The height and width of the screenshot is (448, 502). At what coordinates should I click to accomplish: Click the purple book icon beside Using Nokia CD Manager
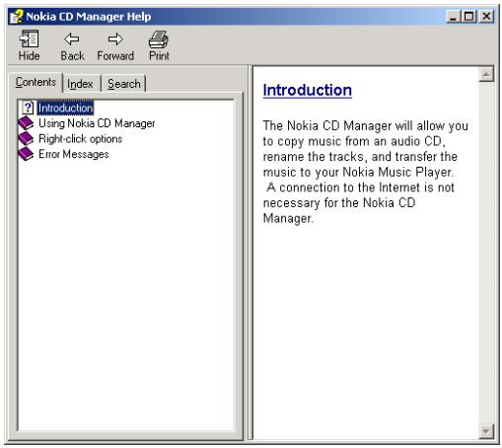[26, 123]
